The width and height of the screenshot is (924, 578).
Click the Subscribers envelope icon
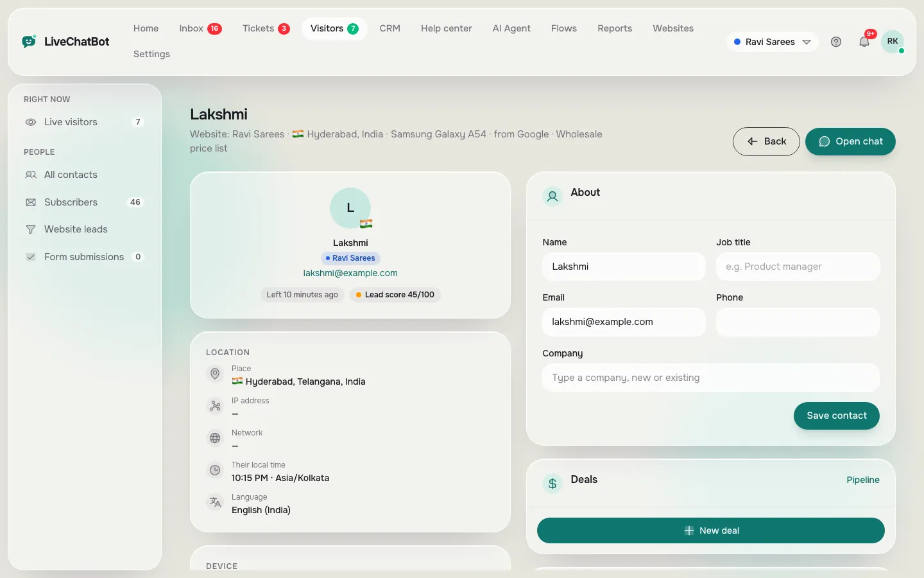pos(31,202)
